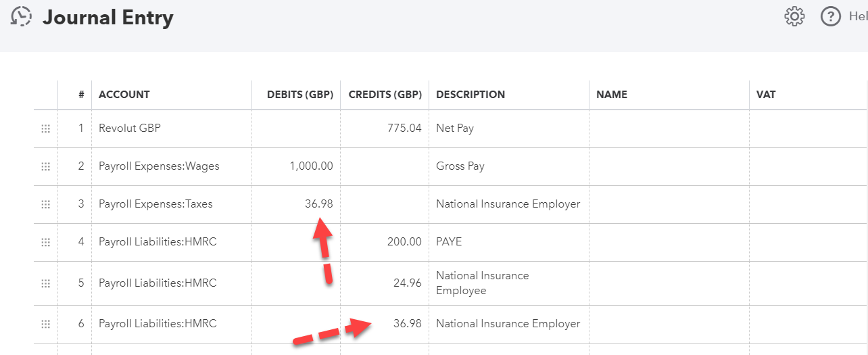Click the 200.00 credit amount cell
Screen dimensions: 868x355
(x=385, y=242)
